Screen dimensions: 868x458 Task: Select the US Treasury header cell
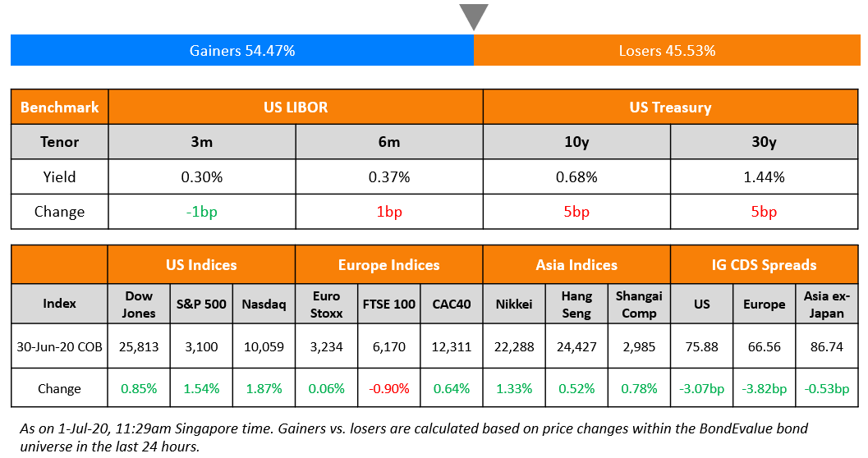670,107
